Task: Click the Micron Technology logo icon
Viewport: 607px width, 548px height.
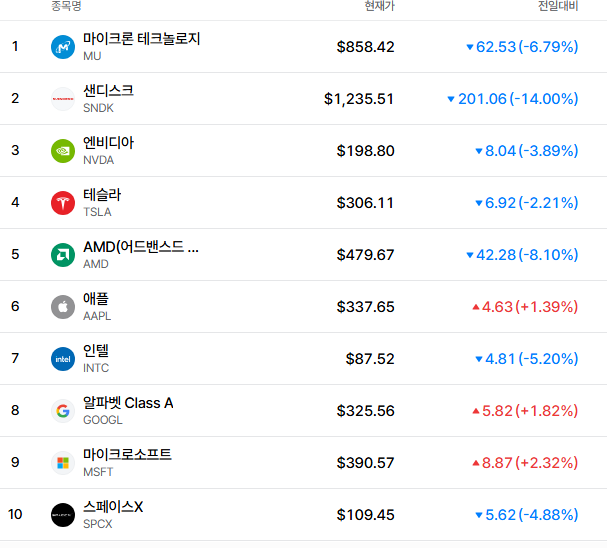Action: [63, 47]
